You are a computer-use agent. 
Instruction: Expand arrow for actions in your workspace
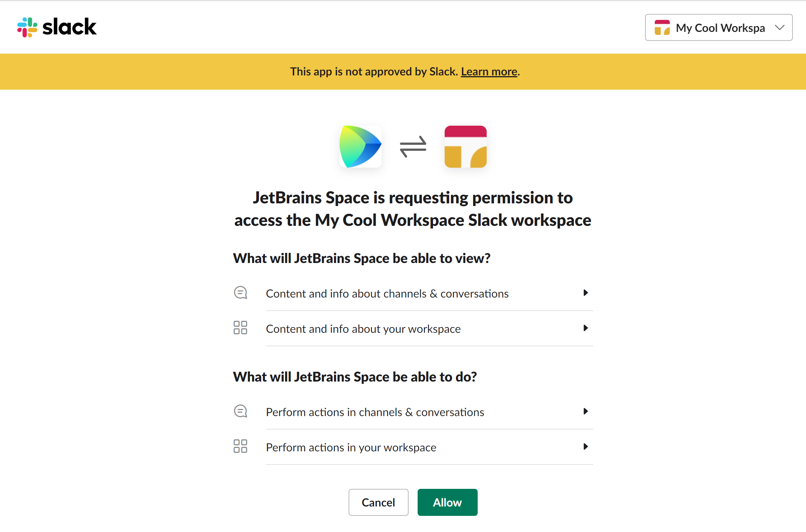point(585,446)
